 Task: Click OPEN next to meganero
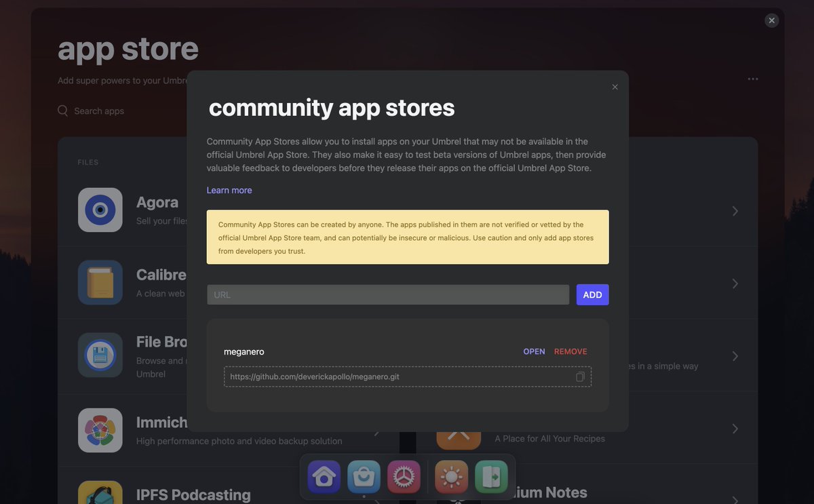tap(534, 351)
